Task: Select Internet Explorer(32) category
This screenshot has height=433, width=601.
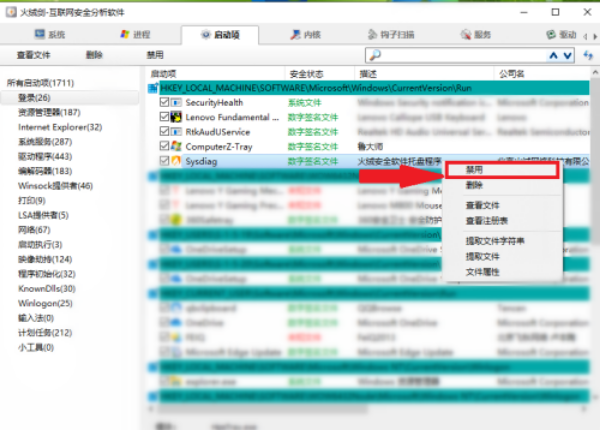Action: 60,127
